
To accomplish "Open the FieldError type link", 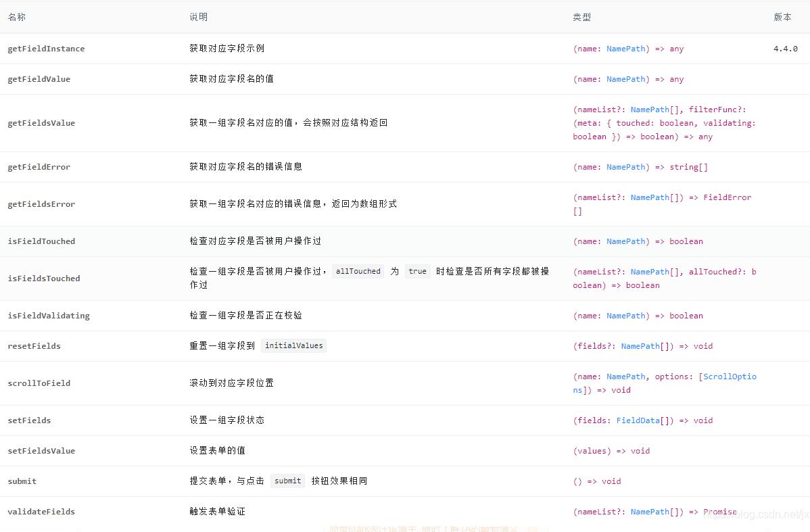I will [728, 197].
